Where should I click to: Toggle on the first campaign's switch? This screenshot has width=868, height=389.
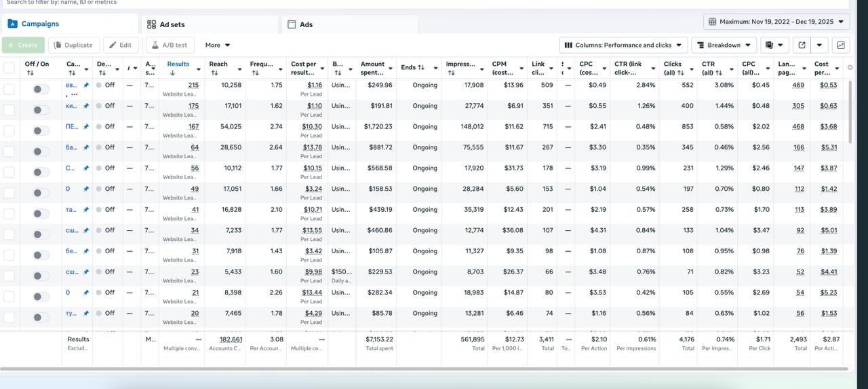click(x=41, y=89)
